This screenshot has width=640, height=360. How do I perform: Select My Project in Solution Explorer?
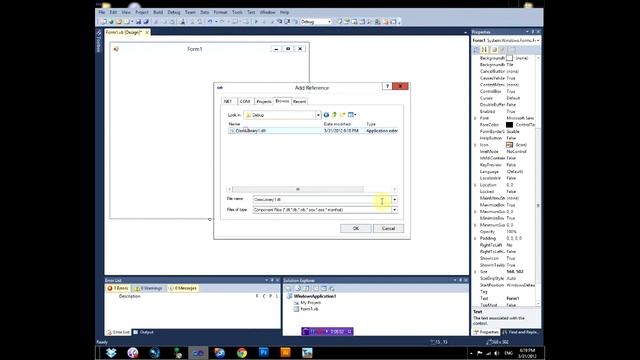click(x=311, y=302)
